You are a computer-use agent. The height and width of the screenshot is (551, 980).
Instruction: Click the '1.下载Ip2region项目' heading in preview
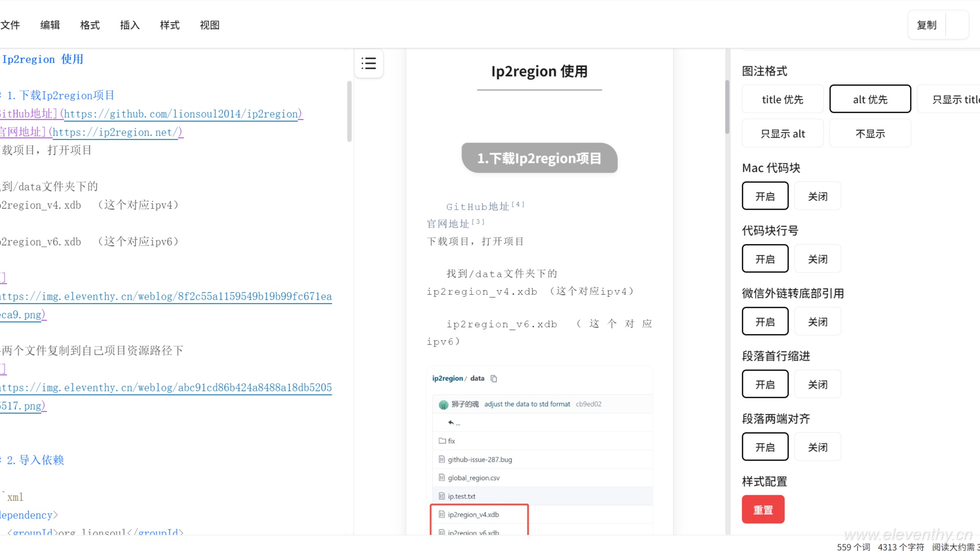click(539, 158)
